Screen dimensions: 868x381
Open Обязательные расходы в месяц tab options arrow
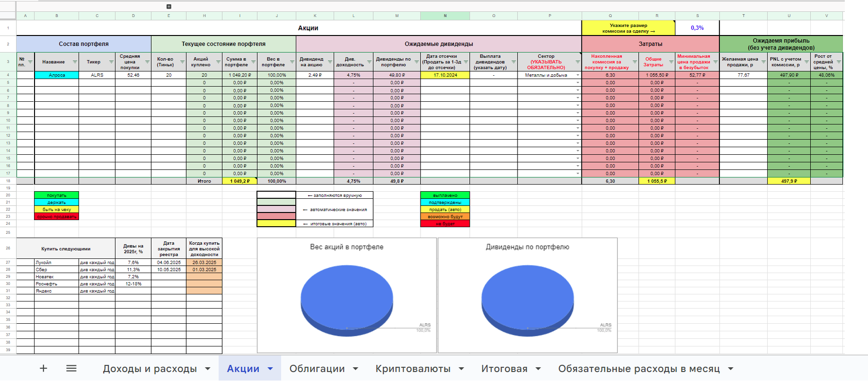click(731, 369)
